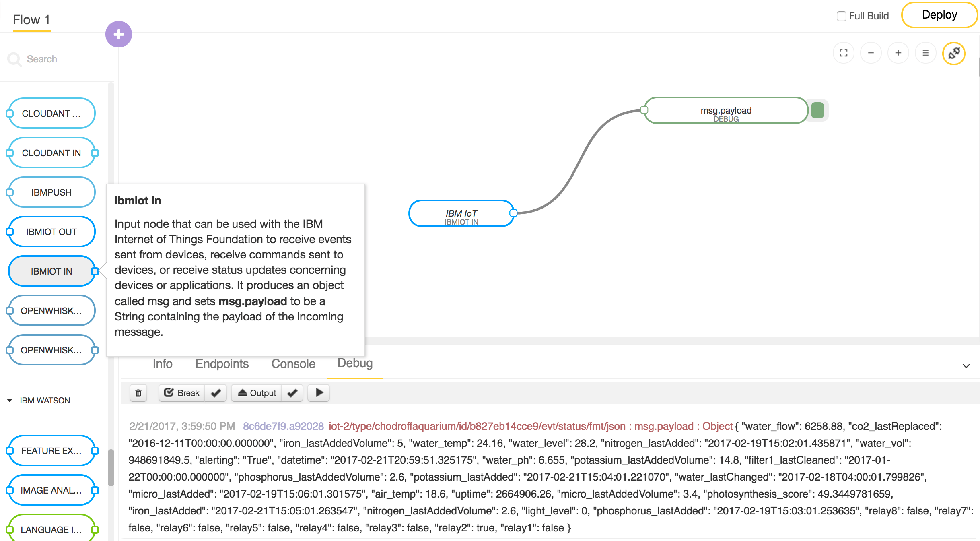Toggle the checkmark next to Break
Screen dimensions: 980x541
point(216,393)
